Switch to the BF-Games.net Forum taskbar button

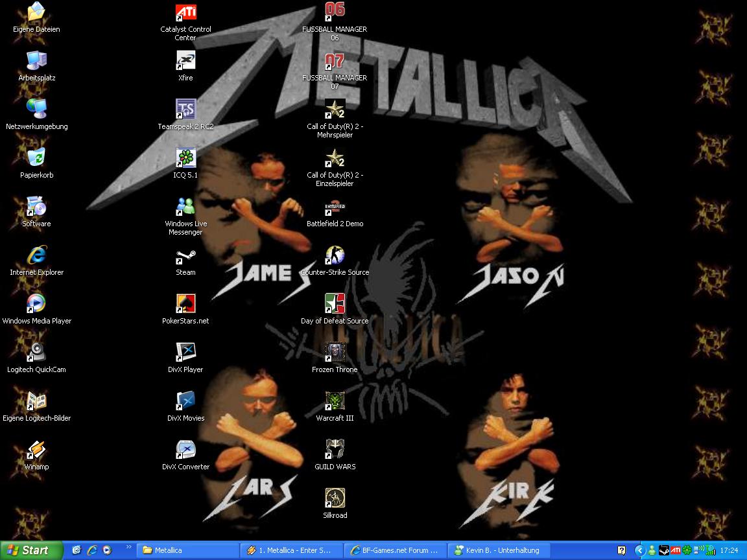[x=396, y=550]
